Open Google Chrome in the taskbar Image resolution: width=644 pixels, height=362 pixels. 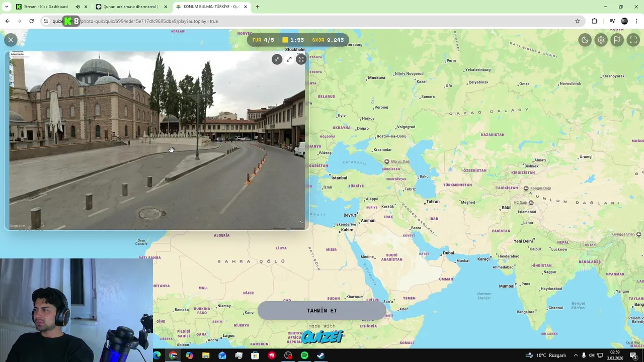coord(173,355)
